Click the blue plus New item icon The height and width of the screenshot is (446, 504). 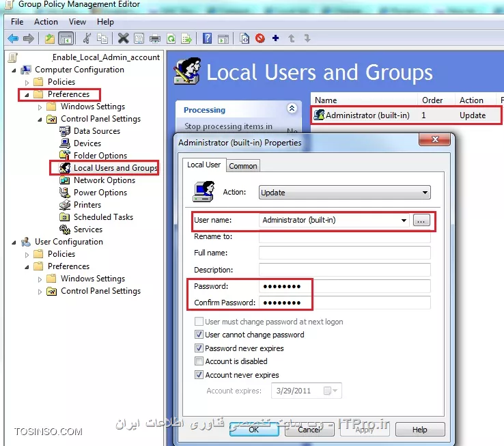click(x=275, y=38)
